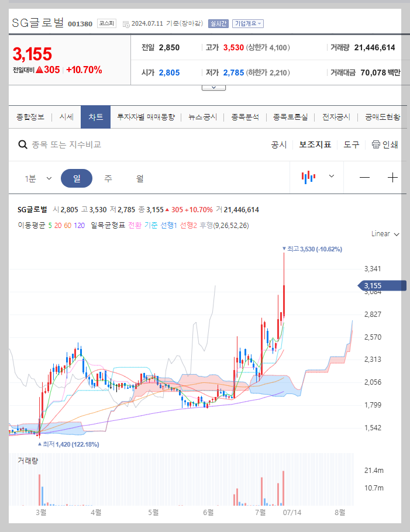Open the 시세 tab
410x532 pixels.
67,117
